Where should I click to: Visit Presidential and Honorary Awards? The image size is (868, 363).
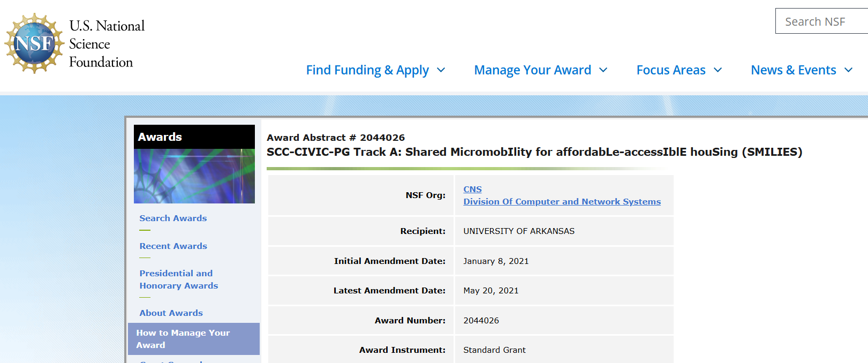[179, 279]
